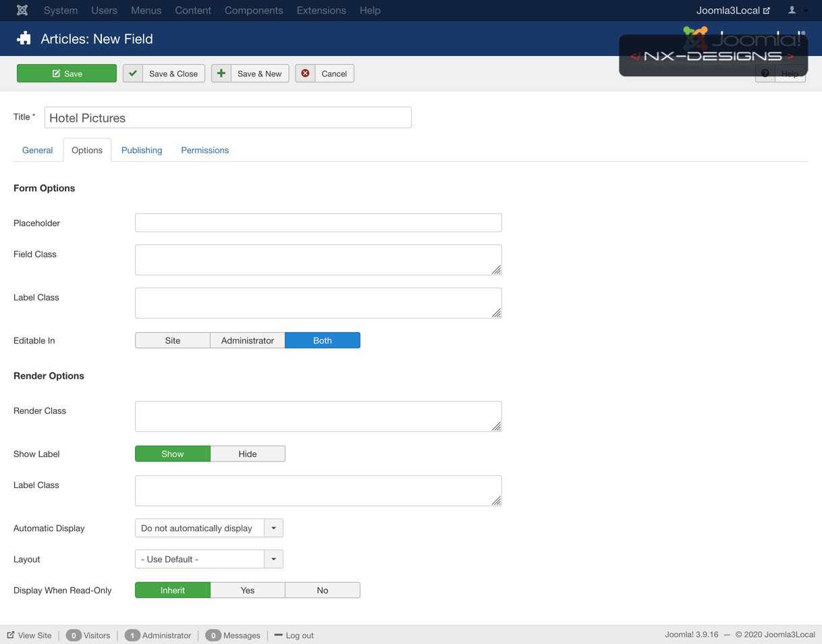The height and width of the screenshot is (644, 822).
Task: Click the View Site link in the footer
Action: tap(29, 635)
